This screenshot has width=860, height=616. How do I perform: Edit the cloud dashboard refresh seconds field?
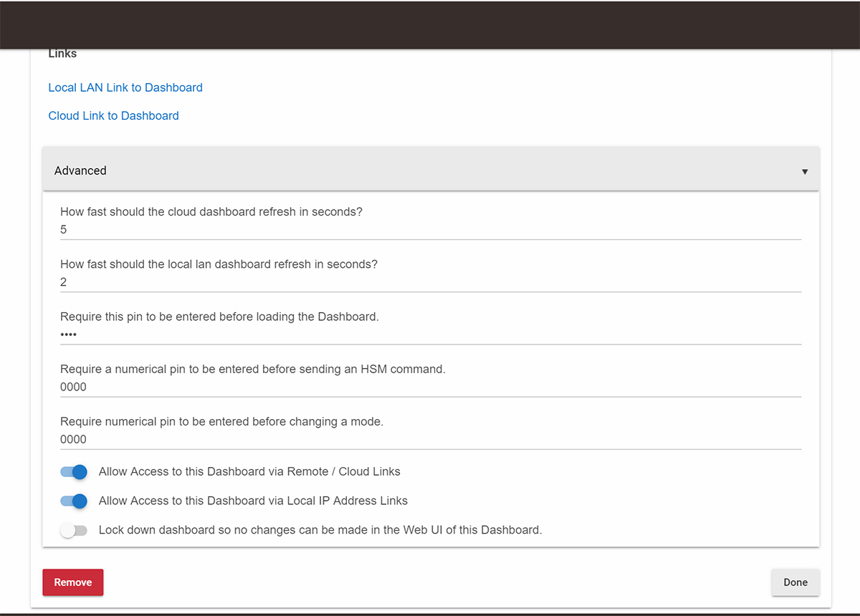431,230
